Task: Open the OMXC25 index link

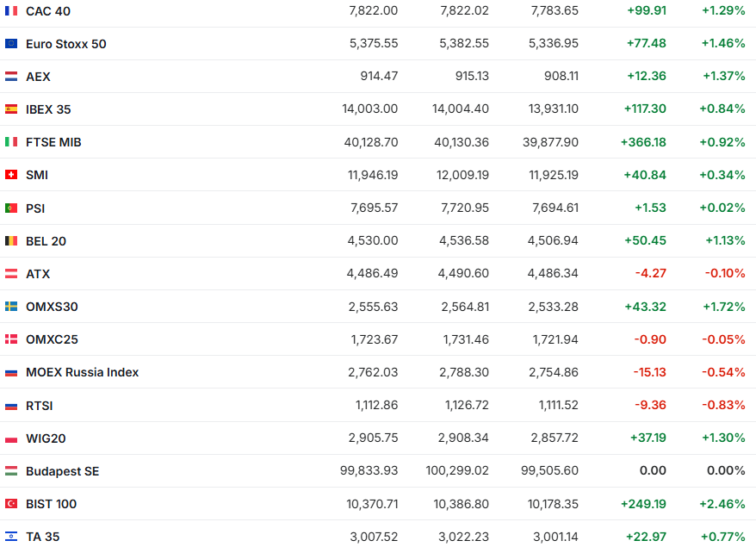Action: pos(52,339)
